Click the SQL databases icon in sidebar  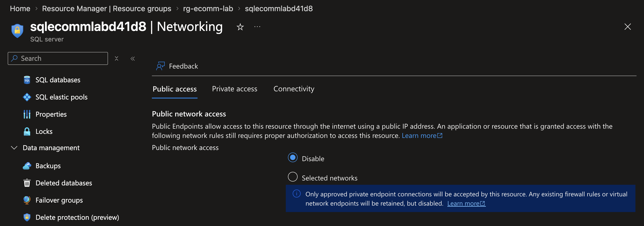[27, 80]
